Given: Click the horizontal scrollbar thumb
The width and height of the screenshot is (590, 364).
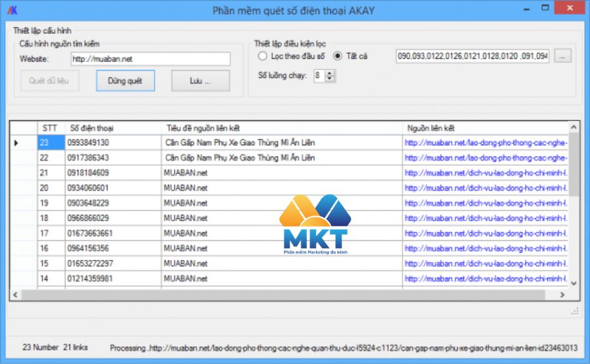Looking at the screenshot, I should tap(283, 295).
